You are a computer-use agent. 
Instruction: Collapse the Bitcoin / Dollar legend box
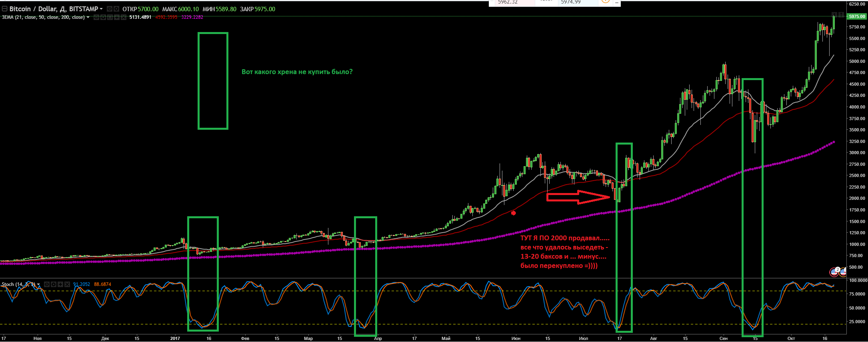(x=4, y=9)
